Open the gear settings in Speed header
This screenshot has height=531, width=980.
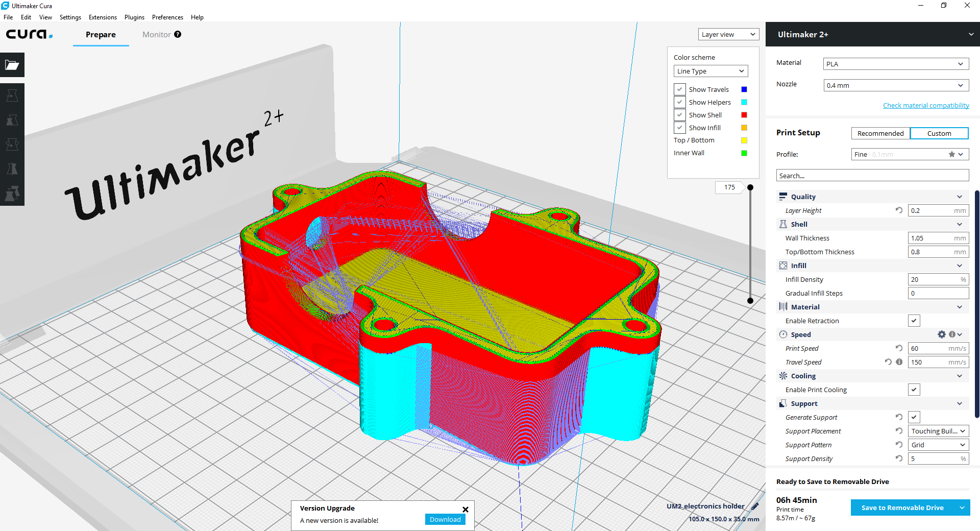pos(942,334)
